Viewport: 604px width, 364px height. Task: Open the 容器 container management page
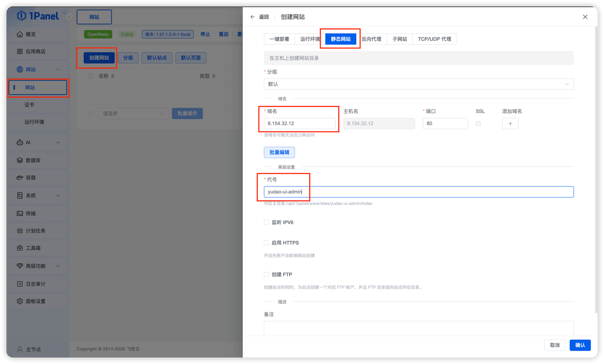coord(31,178)
